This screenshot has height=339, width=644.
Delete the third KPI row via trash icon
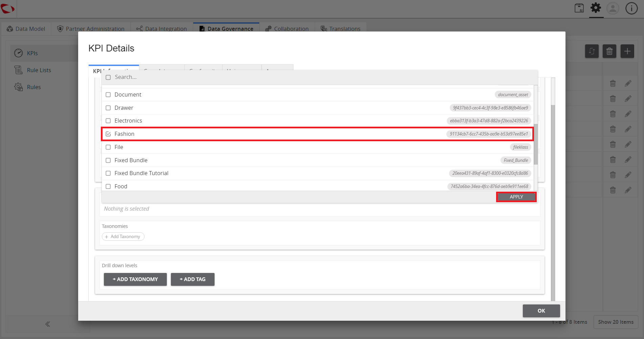613,114
